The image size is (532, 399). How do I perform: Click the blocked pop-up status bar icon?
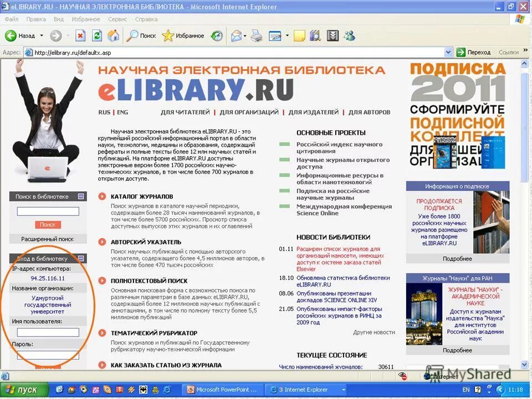point(403,376)
